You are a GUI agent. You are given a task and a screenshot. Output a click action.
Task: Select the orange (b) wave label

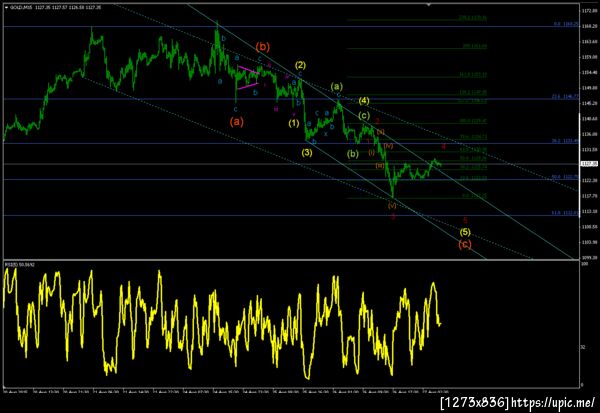262,47
